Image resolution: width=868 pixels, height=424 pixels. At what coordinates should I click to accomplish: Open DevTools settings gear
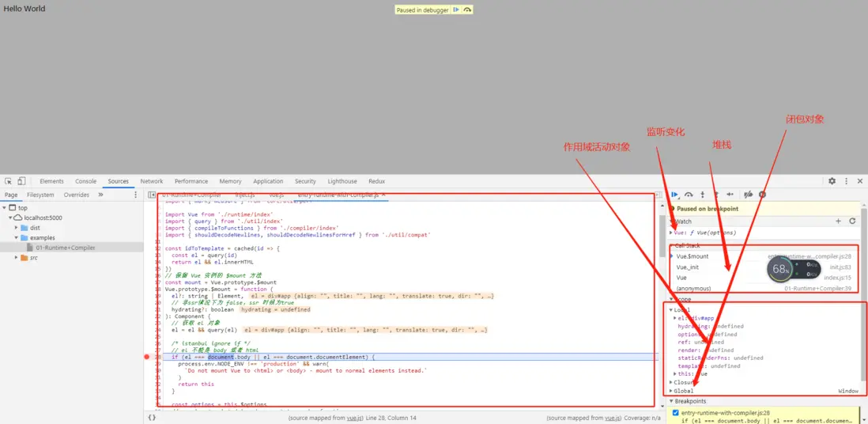tap(832, 181)
